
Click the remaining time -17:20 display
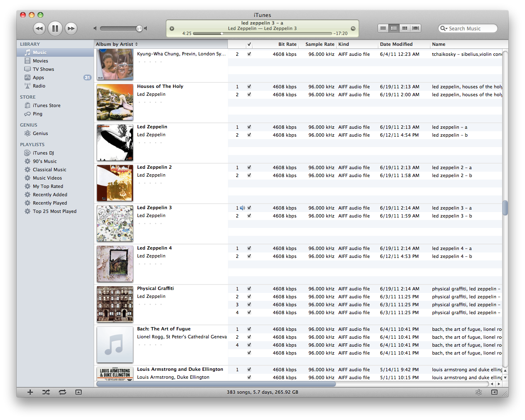click(340, 33)
